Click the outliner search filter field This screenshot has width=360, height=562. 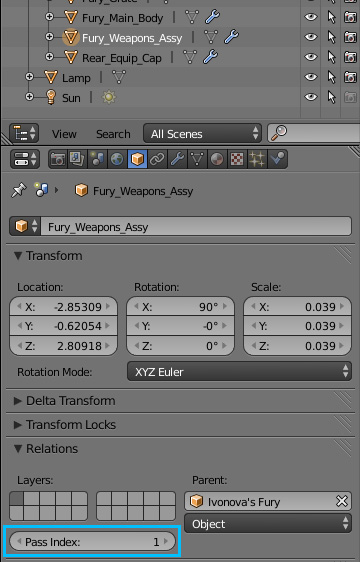pyautogui.click(x=314, y=133)
